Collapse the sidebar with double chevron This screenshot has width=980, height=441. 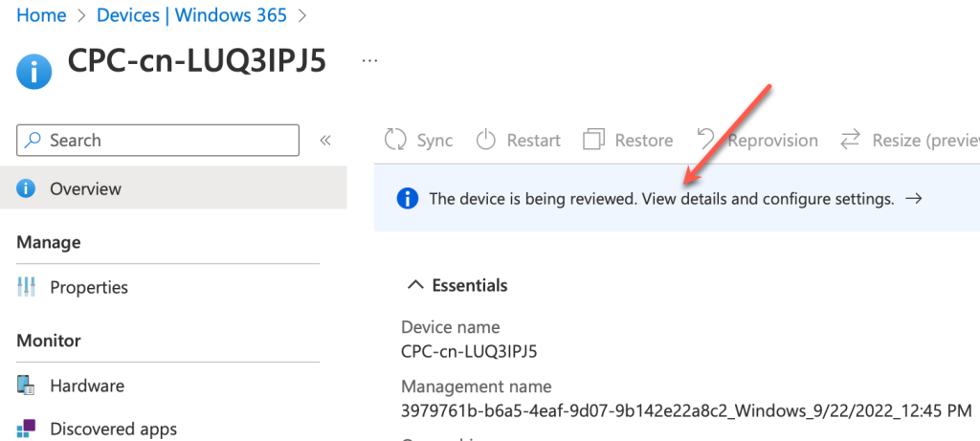325,141
